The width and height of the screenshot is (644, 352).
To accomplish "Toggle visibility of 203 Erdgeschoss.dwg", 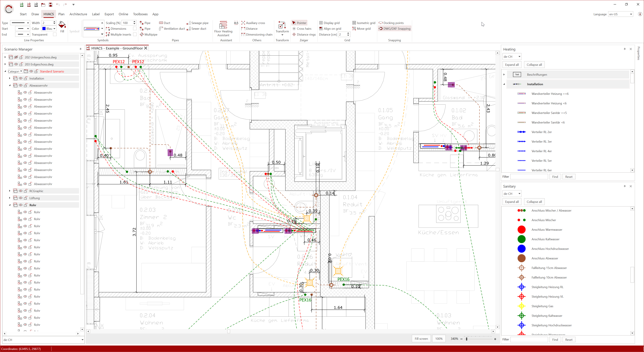I will (16, 64).
